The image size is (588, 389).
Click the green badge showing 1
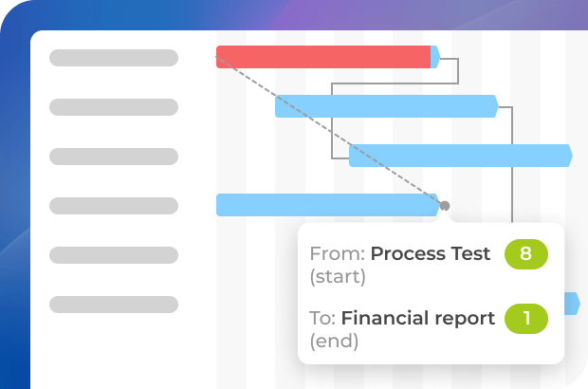coord(526,319)
